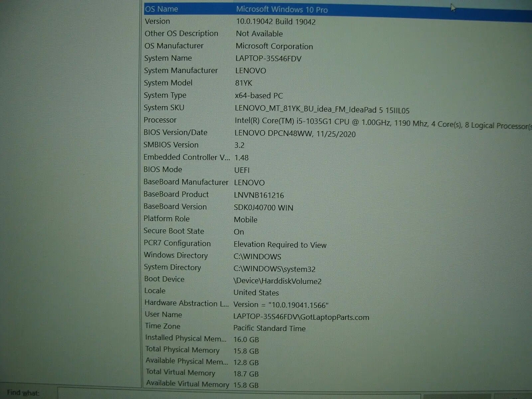The width and height of the screenshot is (532, 399).
Task: Select the PCR7 Configuration row
Action: 337,244
